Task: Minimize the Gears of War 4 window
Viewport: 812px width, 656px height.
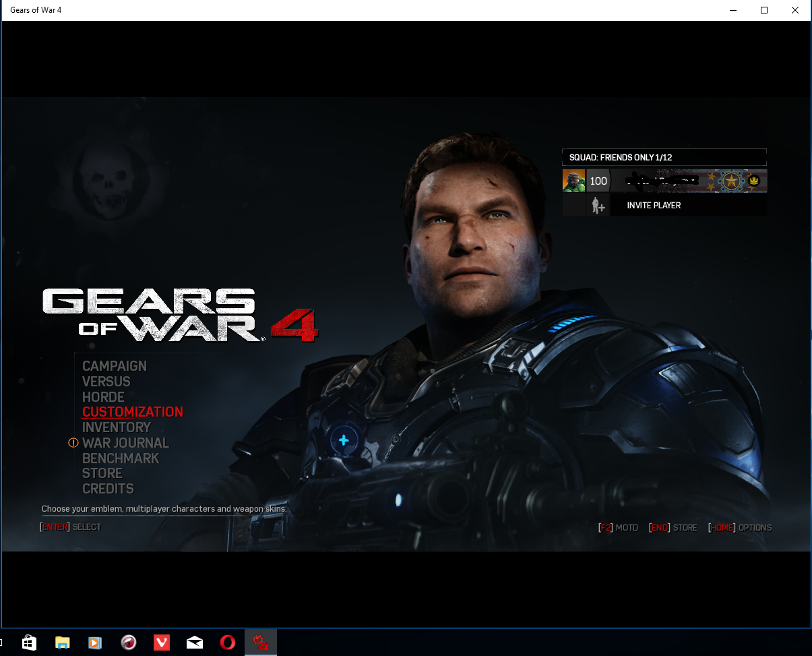Action: point(732,10)
